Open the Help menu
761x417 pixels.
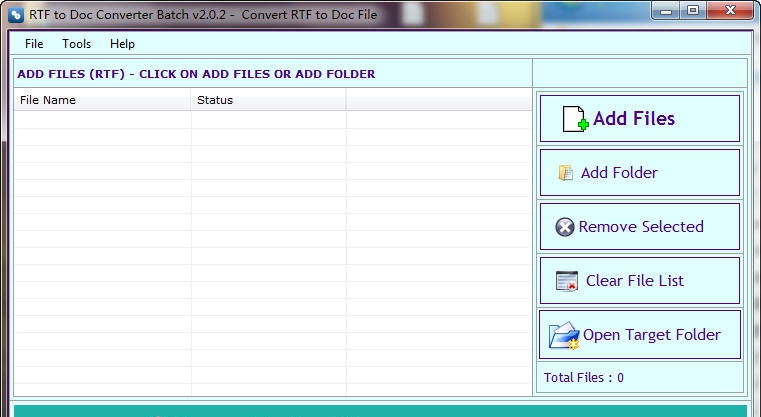pos(122,44)
